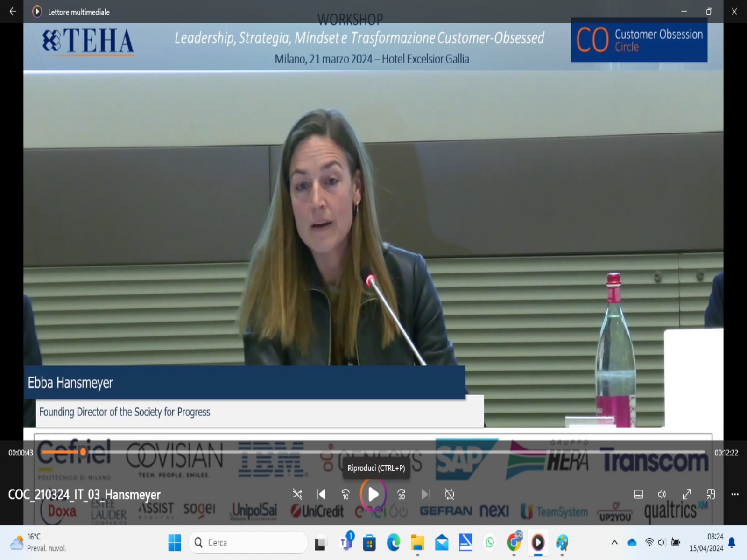Open File Explorer from the taskbar
Screen dimensions: 747x560
point(417,543)
